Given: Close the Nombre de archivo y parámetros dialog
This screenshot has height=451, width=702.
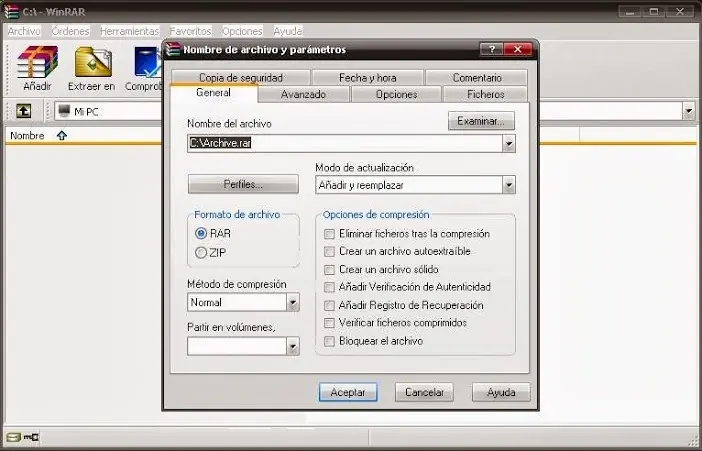Looking at the screenshot, I should 518,49.
